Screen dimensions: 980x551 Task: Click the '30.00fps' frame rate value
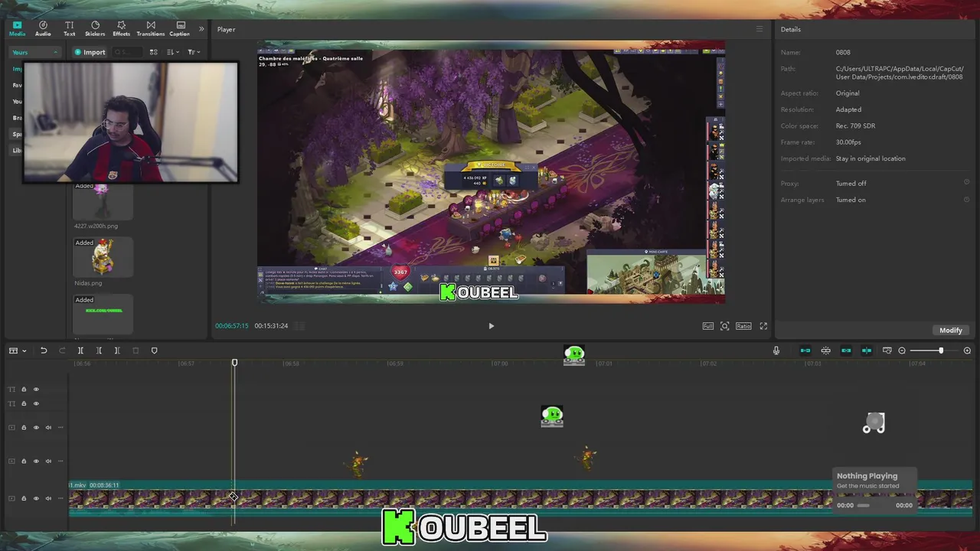(x=848, y=142)
